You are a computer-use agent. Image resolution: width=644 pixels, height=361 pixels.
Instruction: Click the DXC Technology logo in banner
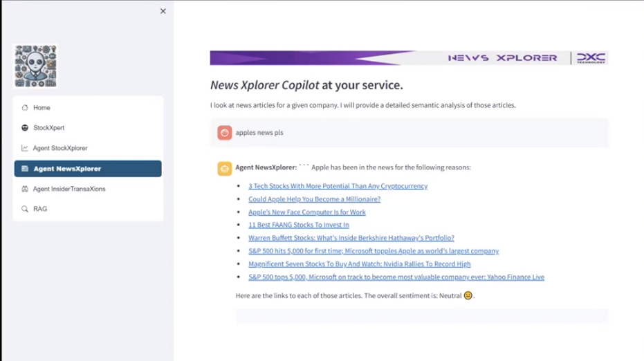coord(591,58)
